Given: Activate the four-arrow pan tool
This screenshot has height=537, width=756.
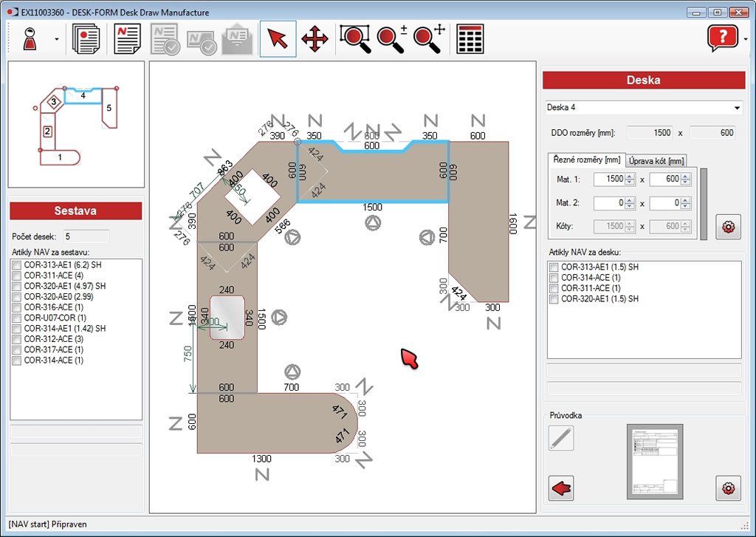Looking at the screenshot, I should (x=315, y=39).
